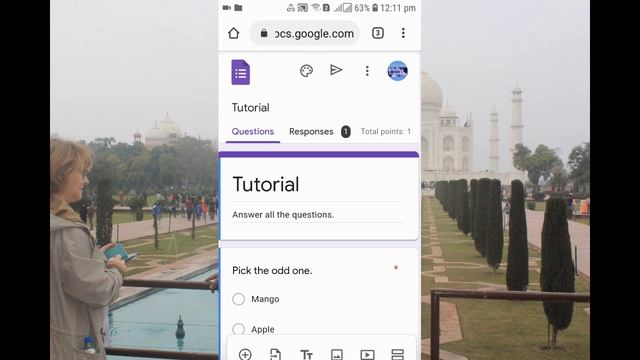640x360 pixels.
Task: Click the Add question plus icon
Action: tap(245, 354)
